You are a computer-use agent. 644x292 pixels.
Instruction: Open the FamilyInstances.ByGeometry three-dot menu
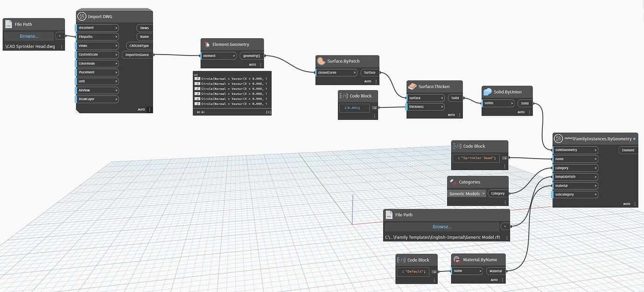(x=635, y=204)
